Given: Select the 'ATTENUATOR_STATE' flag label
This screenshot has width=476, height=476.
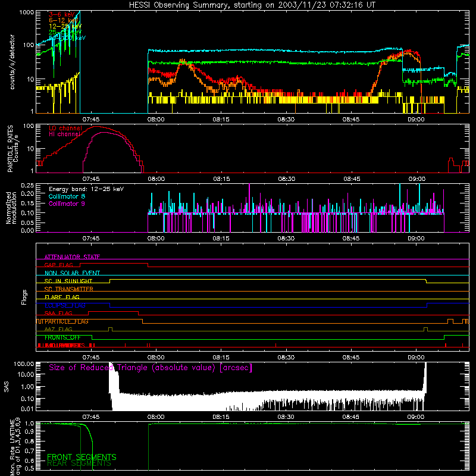Looking at the screenshot, I should coord(72,257).
